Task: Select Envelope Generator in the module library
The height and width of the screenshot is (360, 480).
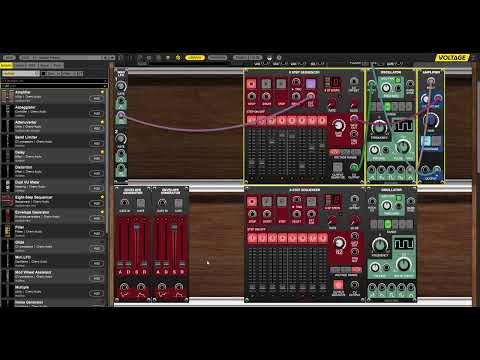Action: click(x=53, y=216)
